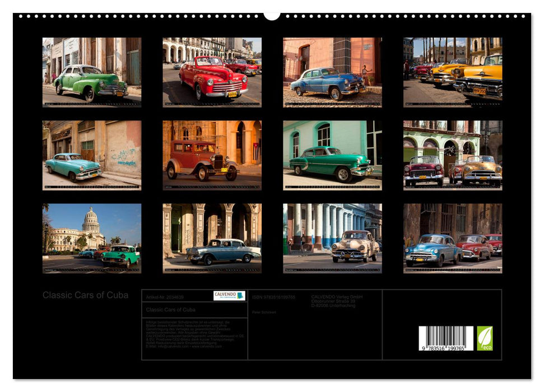The height and width of the screenshot is (392, 544).
Task: Select the red-brown vintage car photo
Action: point(212,155)
